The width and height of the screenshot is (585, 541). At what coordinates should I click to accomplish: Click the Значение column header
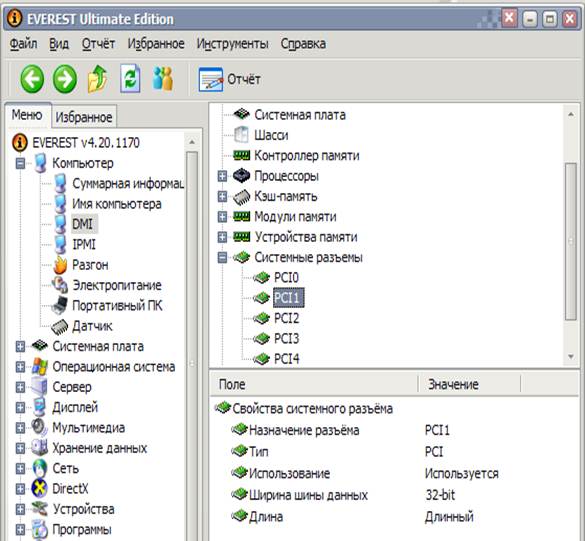pyautogui.click(x=469, y=384)
